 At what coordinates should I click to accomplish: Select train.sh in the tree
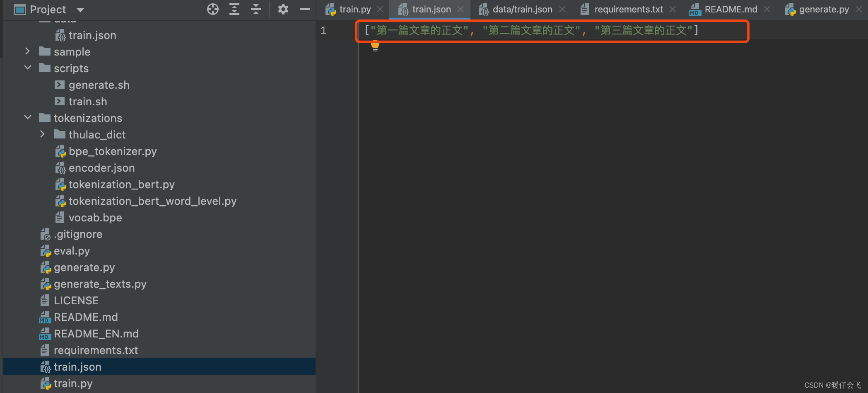pos(88,102)
